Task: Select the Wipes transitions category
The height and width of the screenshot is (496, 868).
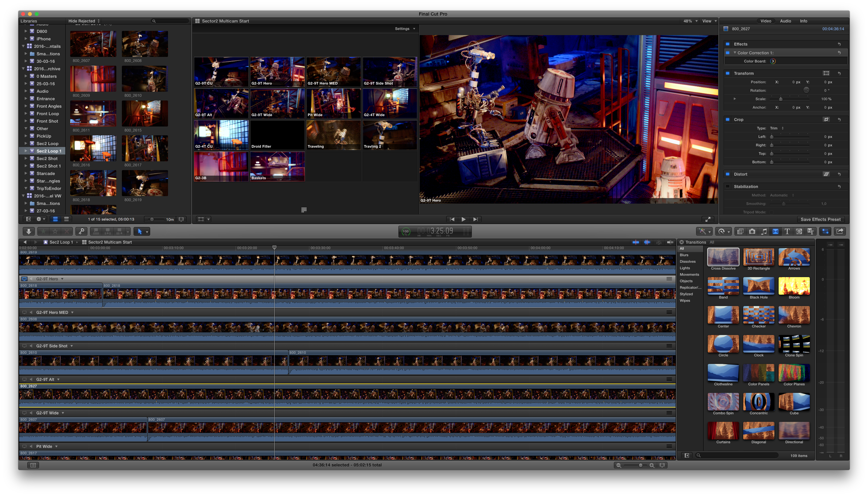Action: (685, 301)
